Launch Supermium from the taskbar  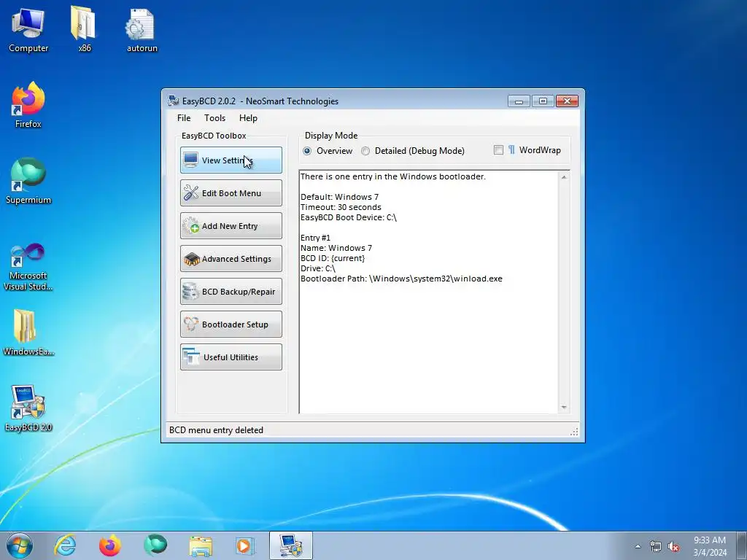point(155,545)
